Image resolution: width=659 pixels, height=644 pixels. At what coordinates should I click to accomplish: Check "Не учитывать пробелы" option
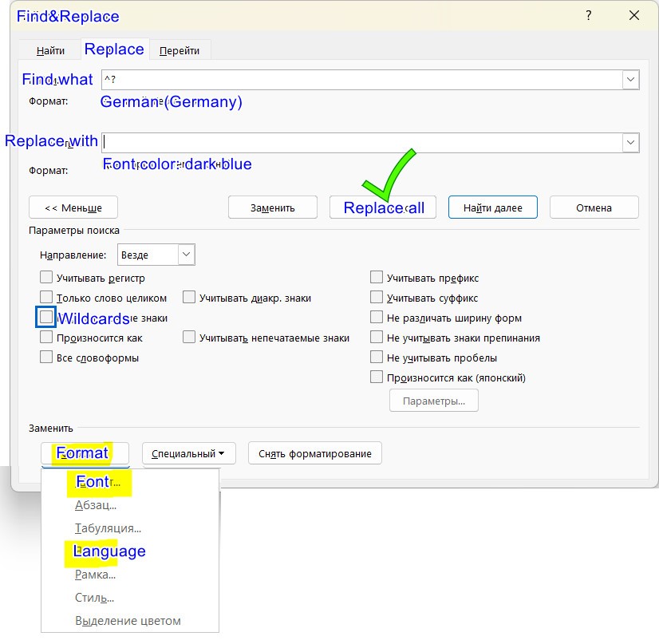tap(376, 358)
